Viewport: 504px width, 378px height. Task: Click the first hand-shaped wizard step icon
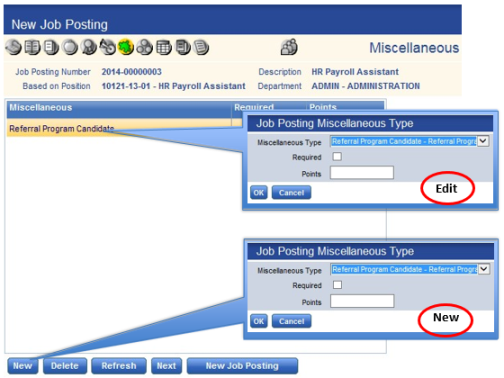click(13, 47)
